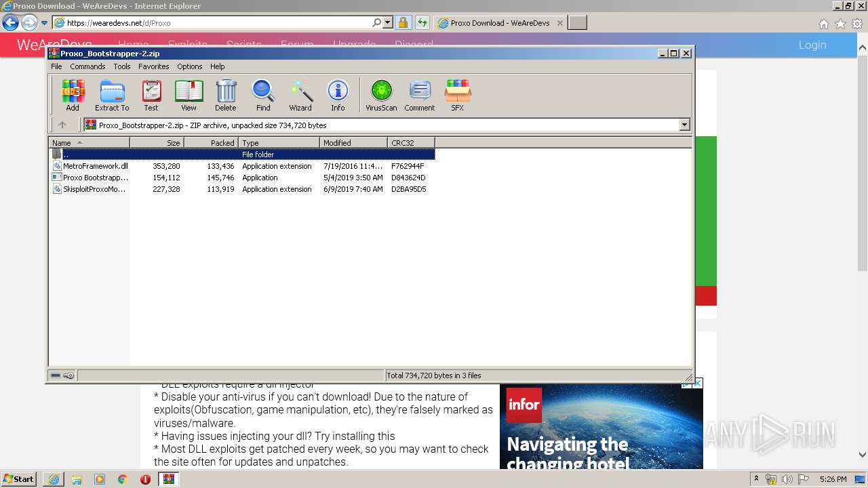Open Chrome from the taskbar
868x488 pixels.
coord(123,479)
